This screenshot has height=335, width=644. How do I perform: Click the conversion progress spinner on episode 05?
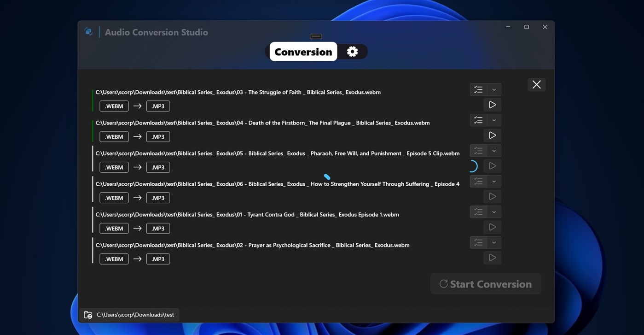(x=473, y=166)
